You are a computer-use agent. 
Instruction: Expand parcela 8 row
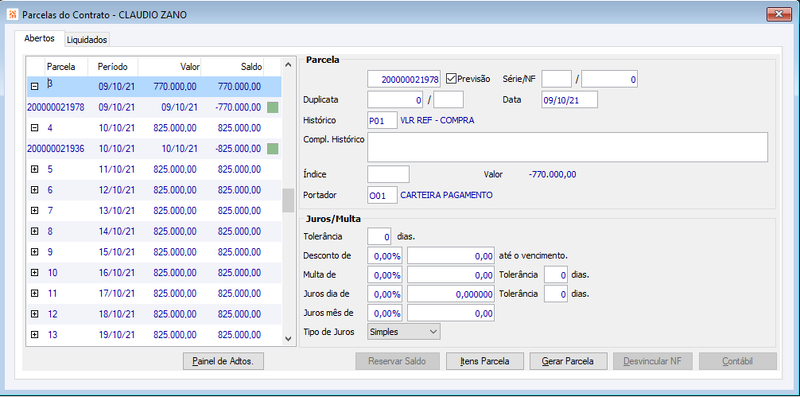(35, 231)
